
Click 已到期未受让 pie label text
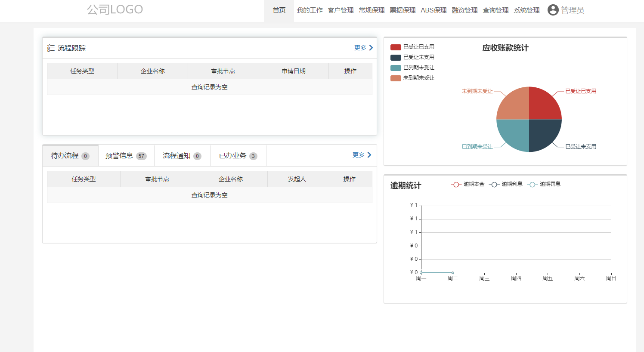(477, 147)
